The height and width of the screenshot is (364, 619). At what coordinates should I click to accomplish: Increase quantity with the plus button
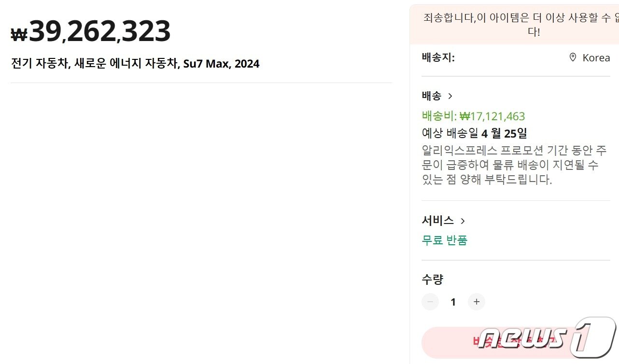point(477,302)
